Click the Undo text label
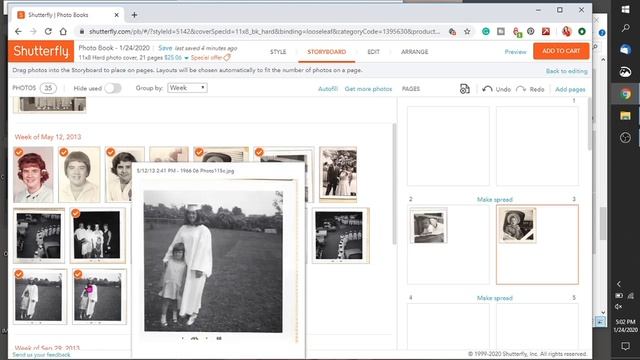Viewport: 640px width, 360px height. click(x=503, y=89)
